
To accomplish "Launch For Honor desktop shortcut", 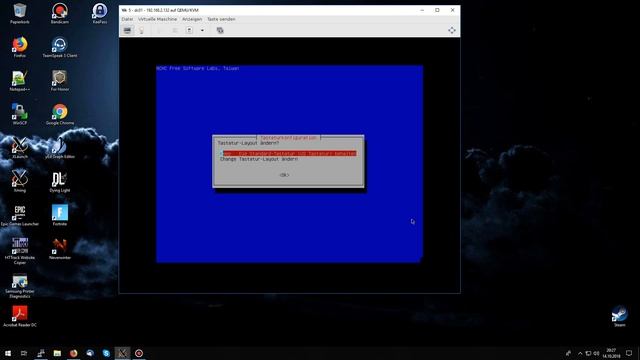I will (x=60, y=80).
